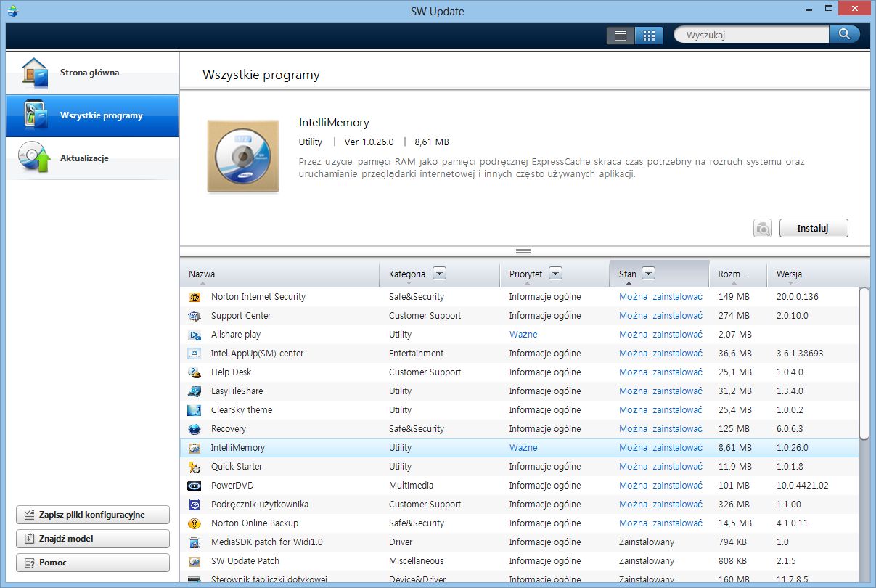
Task: Switch to grid tile view mode
Action: [x=649, y=36]
